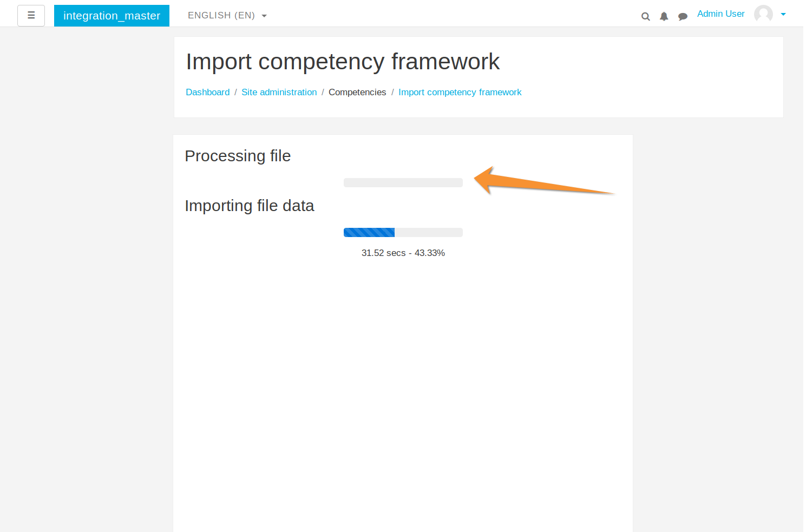Click the 31.52 secs - 43.33% status text
The width and height of the screenshot is (806, 532).
pyautogui.click(x=403, y=253)
